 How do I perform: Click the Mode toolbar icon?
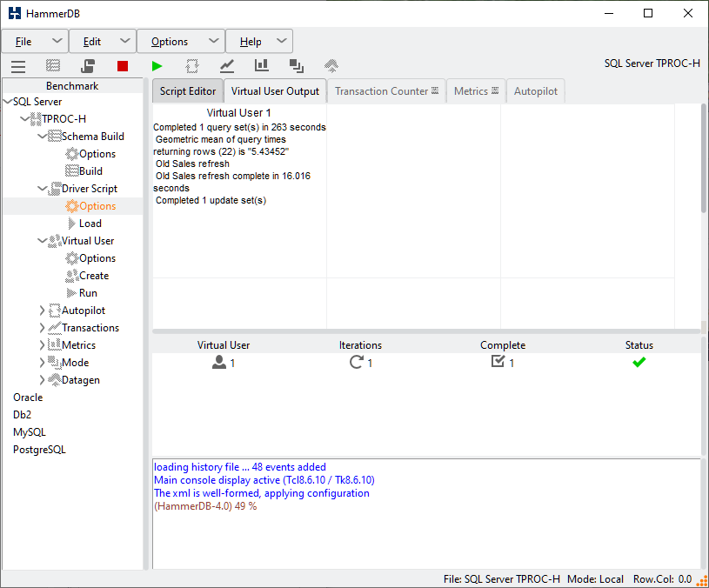(297, 66)
